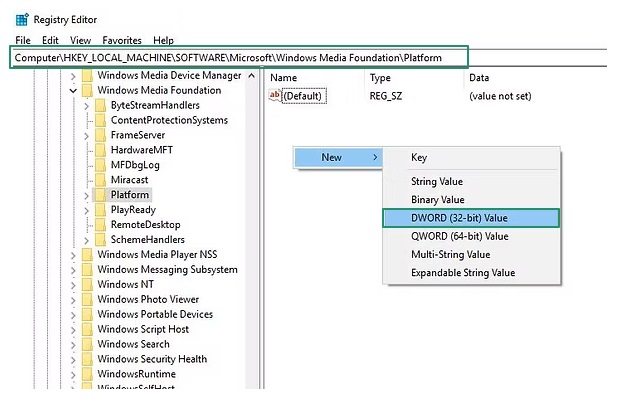This screenshot has height=408, width=643.
Task: Click the Windows Search folder icon
Action: (87, 344)
